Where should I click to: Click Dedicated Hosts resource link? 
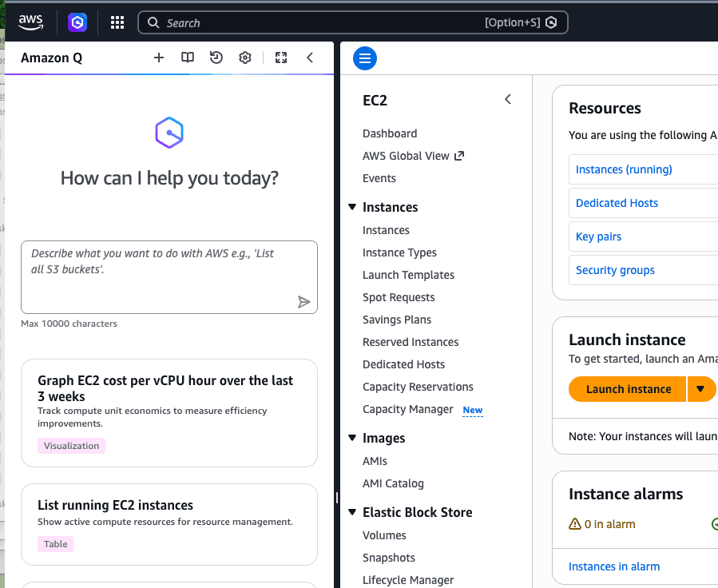[617, 204]
